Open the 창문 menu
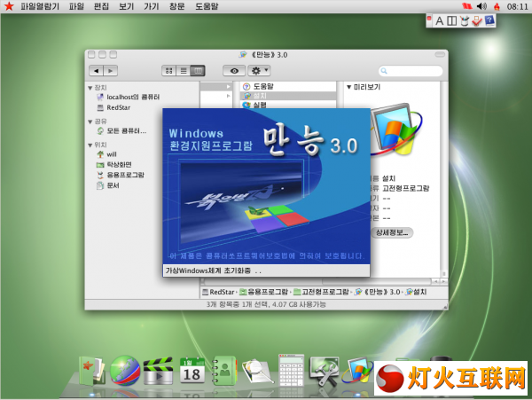532x400 pixels. (176, 6)
